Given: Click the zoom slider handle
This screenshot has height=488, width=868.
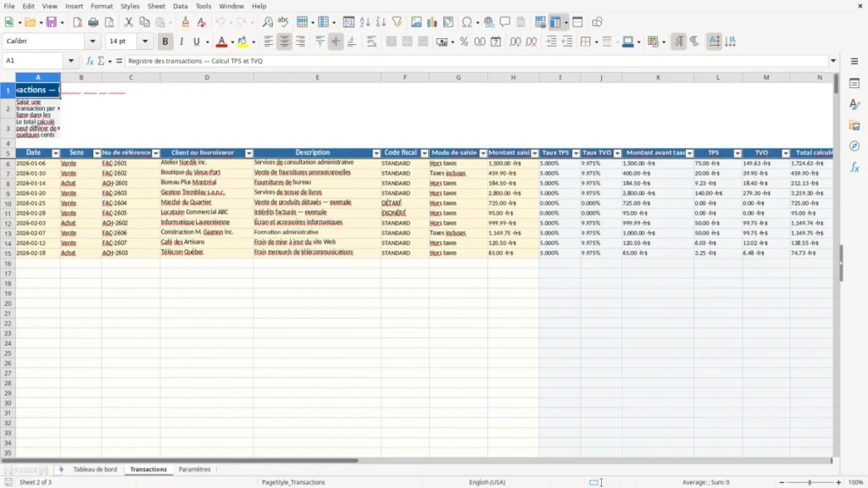Looking at the screenshot, I should tap(810, 482).
